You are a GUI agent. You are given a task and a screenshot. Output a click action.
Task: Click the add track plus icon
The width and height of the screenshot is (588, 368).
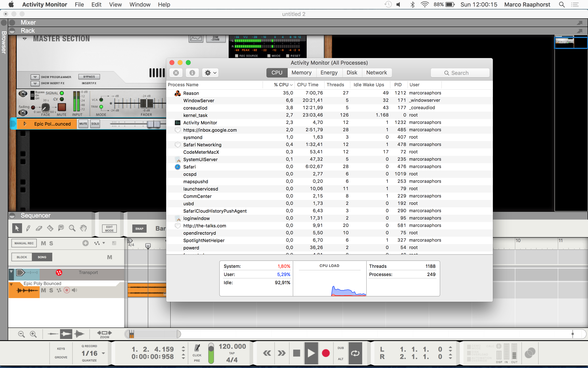click(86, 243)
